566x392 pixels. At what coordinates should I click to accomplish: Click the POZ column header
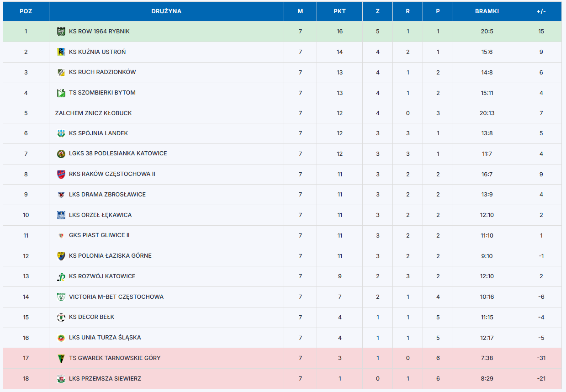tap(26, 11)
